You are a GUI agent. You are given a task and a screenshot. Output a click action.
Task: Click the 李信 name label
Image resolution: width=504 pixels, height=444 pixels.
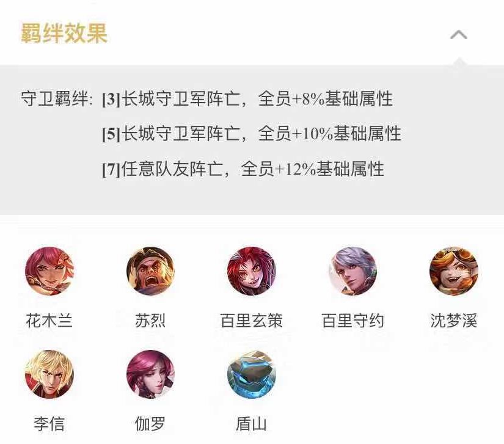pyautogui.click(x=49, y=424)
